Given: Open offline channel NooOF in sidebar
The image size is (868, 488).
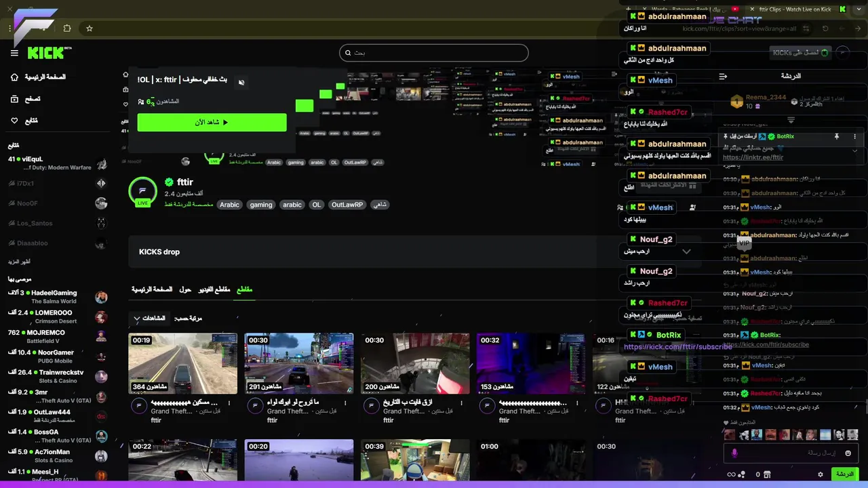Looking at the screenshot, I should [58, 203].
